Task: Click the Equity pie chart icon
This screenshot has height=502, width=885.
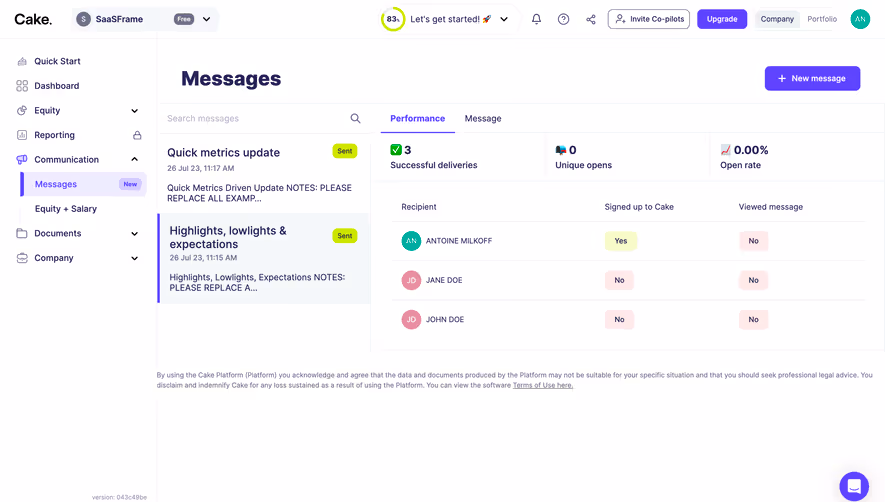Action: [x=22, y=110]
